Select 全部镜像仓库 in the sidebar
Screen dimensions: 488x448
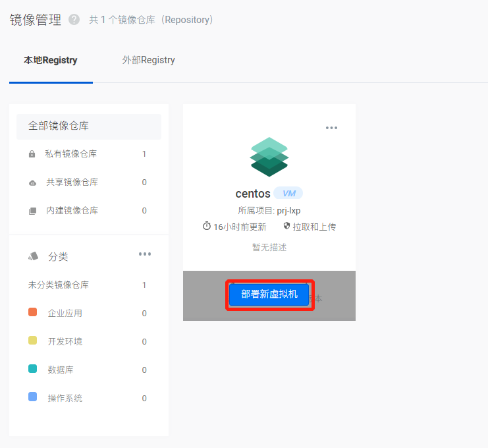click(x=67, y=126)
